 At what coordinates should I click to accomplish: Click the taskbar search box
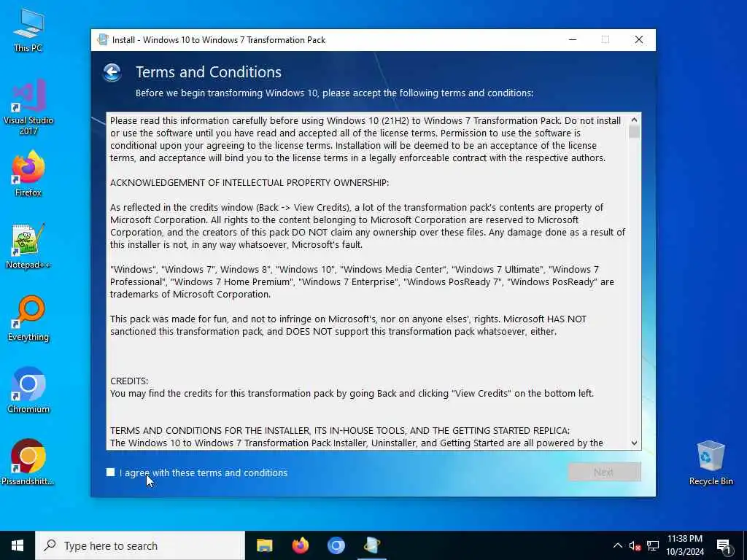140,545
